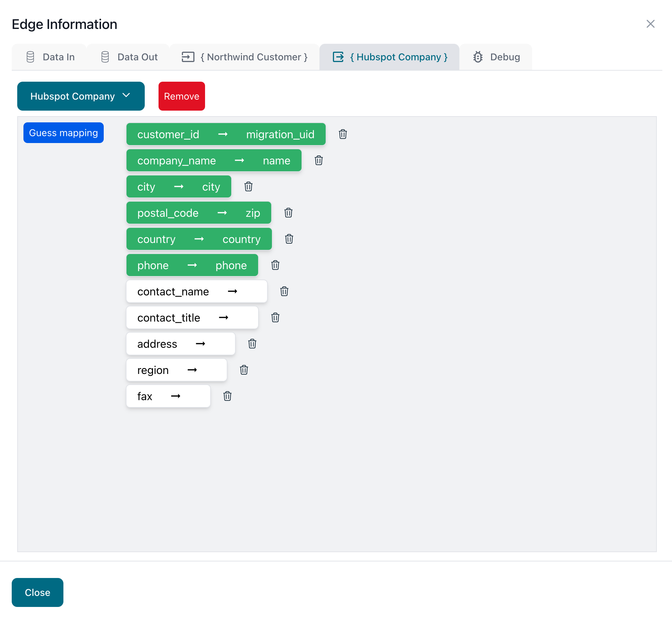Image resolution: width=672 pixels, height=619 pixels.
Task: Delete the phone to phone mapping
Action: pos(275,265)
